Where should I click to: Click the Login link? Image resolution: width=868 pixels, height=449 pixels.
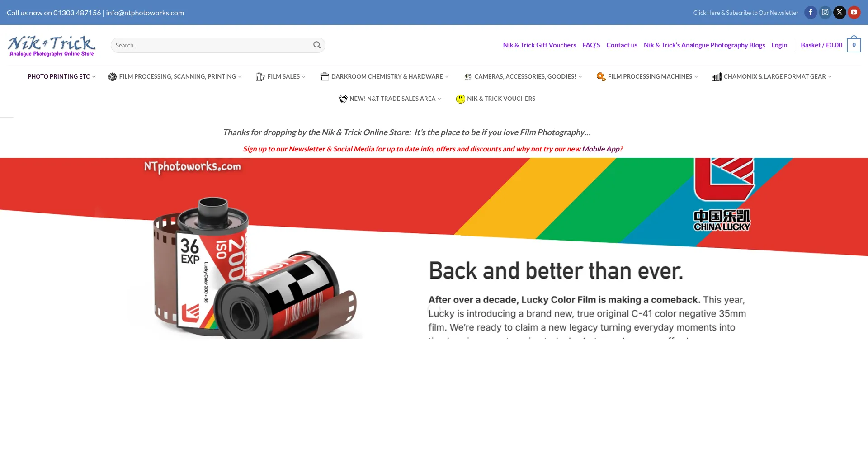click(779, 45)
